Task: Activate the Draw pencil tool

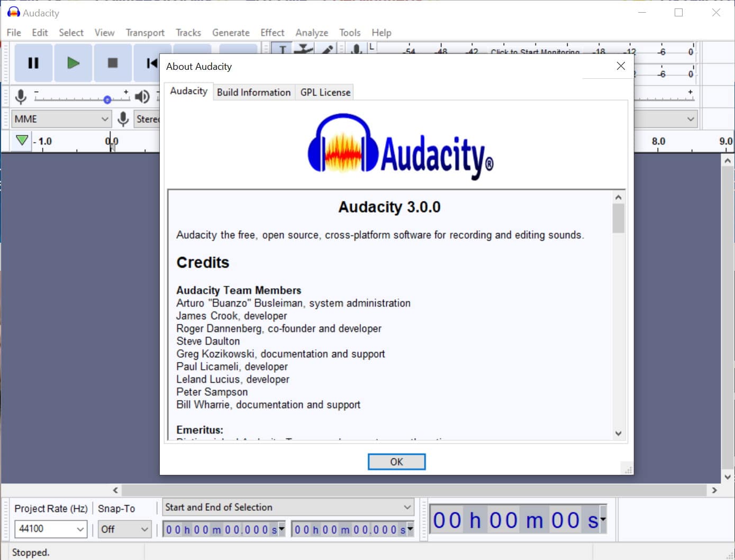Action: (x=328, y=50)
